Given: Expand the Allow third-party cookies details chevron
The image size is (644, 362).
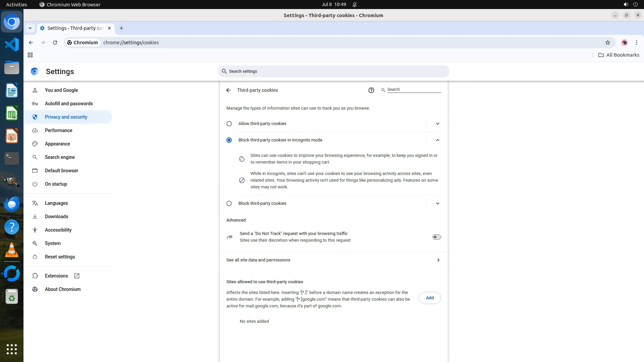Looking at the screenshot, I should point(437,124).
